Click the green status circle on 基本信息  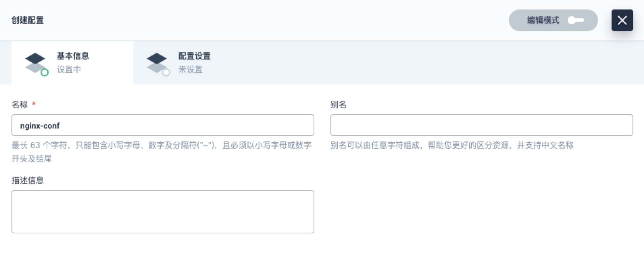44,72
